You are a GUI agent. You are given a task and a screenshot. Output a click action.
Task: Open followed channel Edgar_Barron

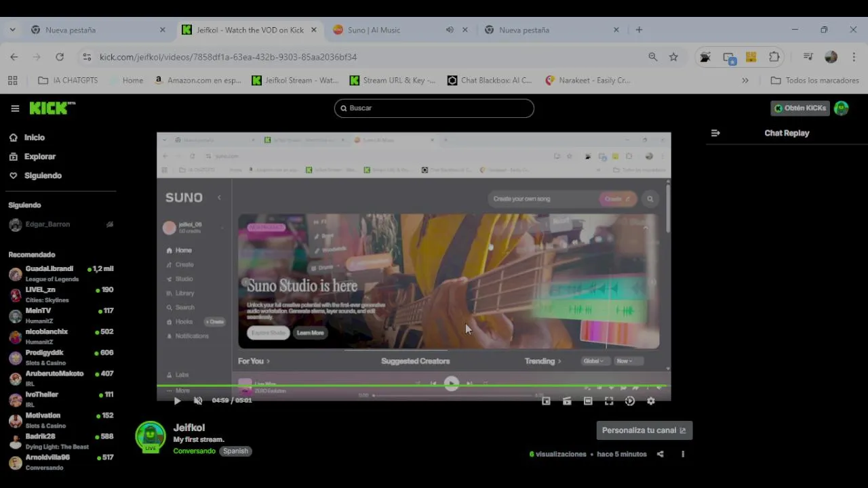(x=47, y=224)
